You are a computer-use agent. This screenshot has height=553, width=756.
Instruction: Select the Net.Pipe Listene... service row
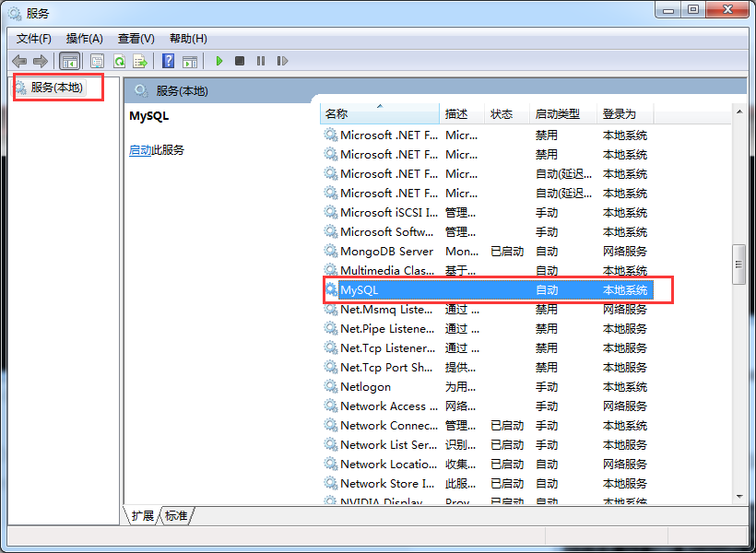tap(489, 329)
